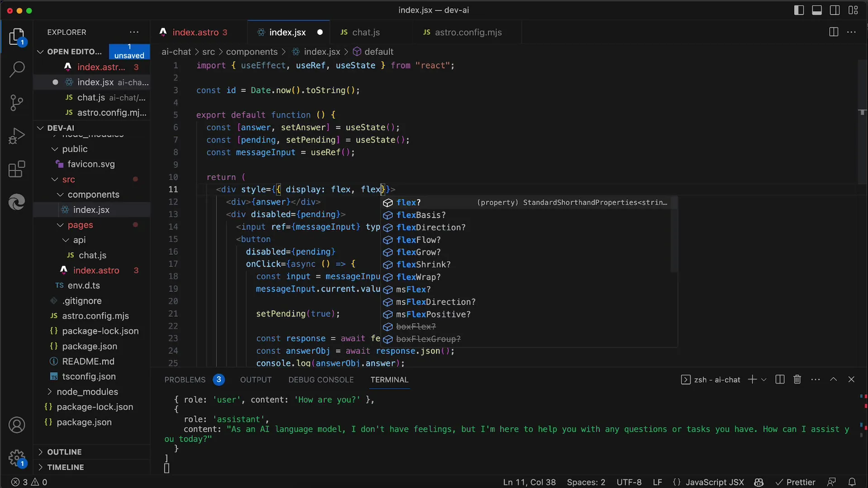The image size is (868, 488).
Task: Open README.md in file tree
Action: 88,361
